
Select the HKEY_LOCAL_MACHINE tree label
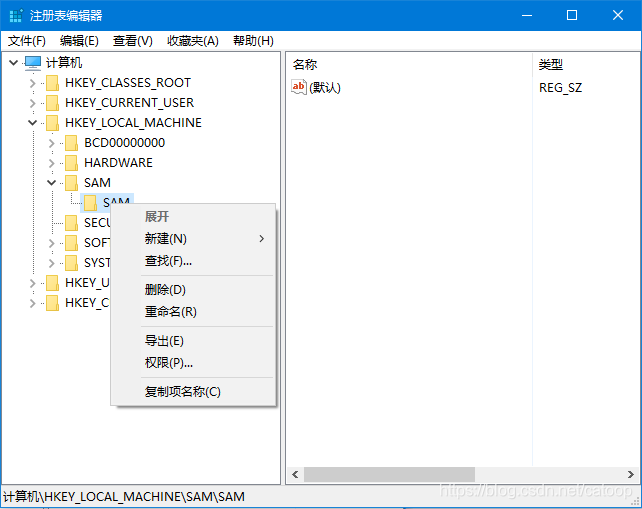point(133,123)
